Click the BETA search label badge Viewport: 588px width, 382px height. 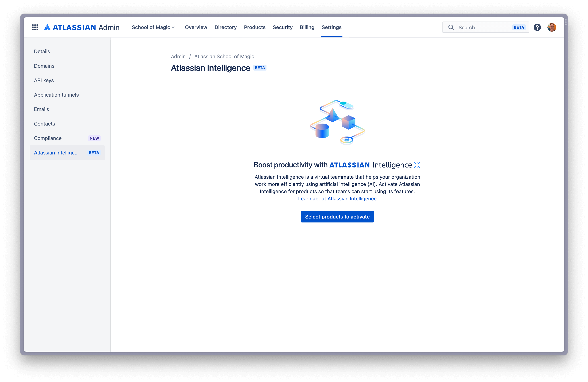[518, 27]
